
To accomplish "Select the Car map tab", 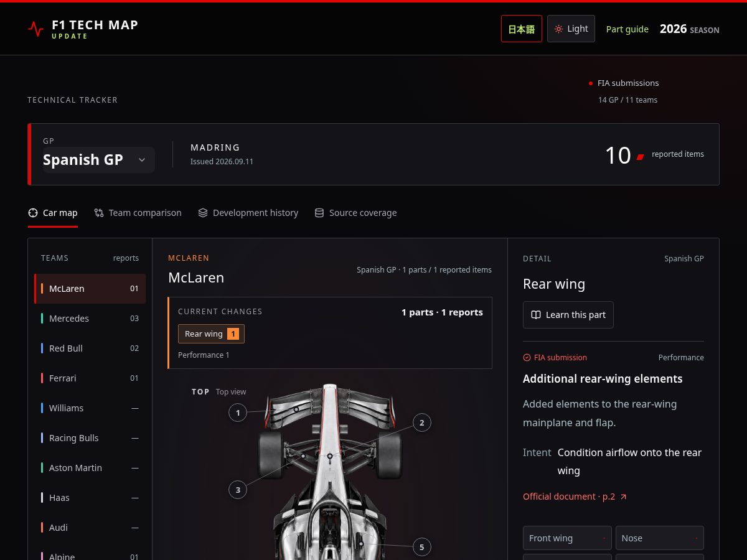I will click(53, 213).
